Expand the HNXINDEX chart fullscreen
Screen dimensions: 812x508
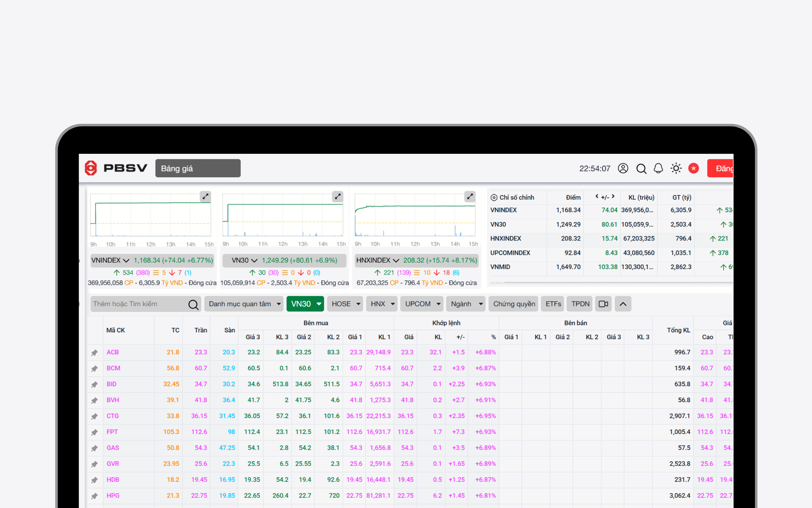click(469, 196)
